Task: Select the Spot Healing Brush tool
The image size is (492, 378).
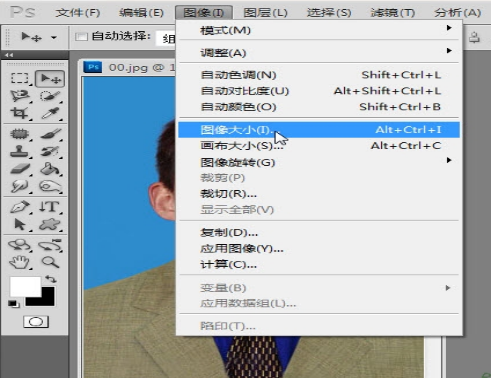Action: [20, 134]
